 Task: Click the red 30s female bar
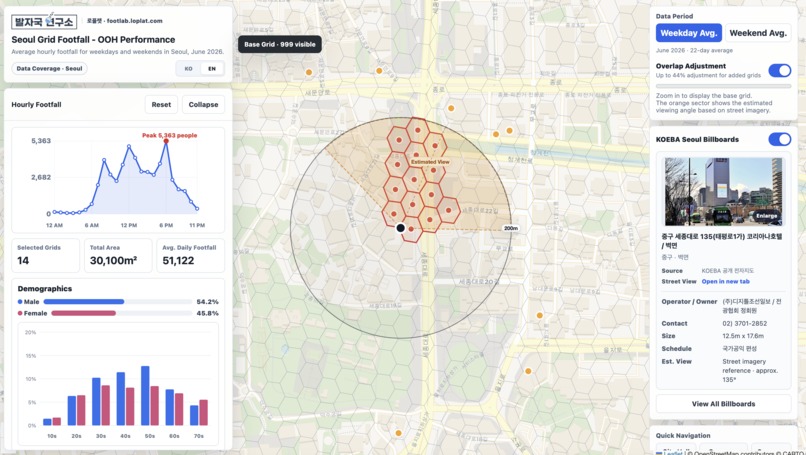(x=106, y=405)
